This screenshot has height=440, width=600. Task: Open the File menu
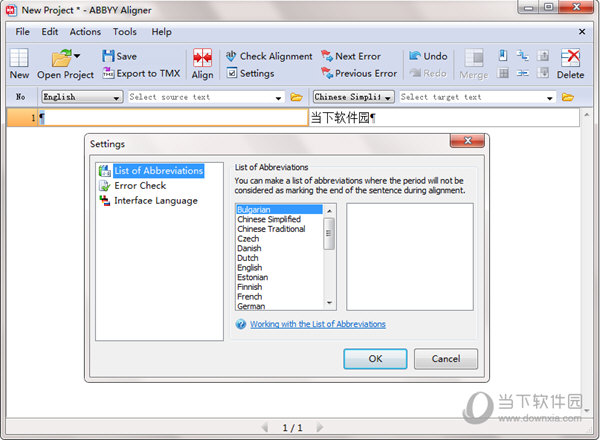coord(23,32)
